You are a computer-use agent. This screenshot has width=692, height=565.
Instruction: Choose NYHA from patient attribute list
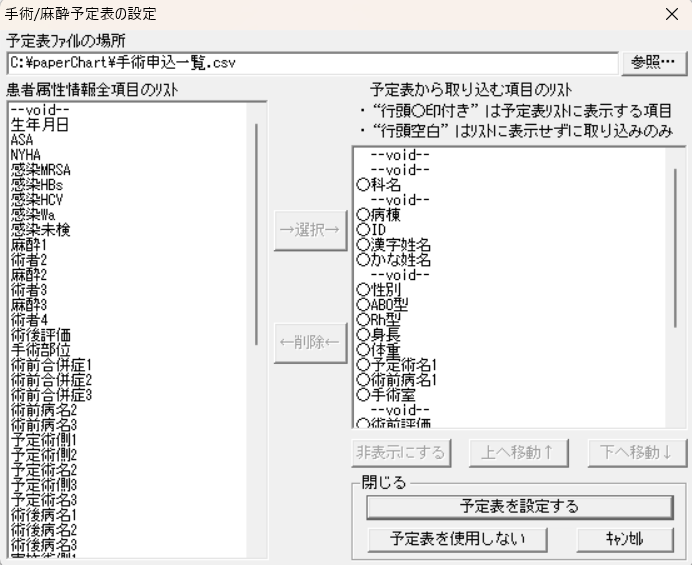coord(26,155)
